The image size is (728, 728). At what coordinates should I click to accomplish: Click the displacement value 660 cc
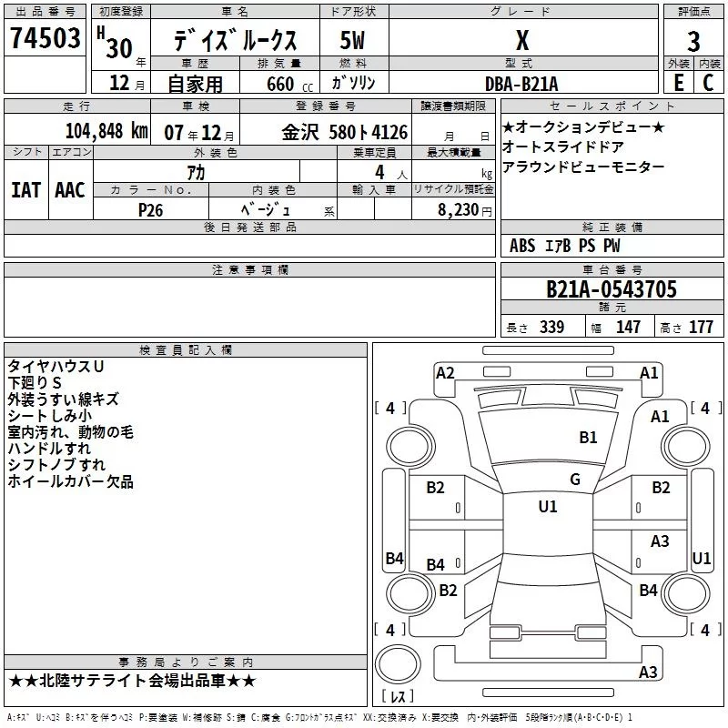(x=289, y=84)
